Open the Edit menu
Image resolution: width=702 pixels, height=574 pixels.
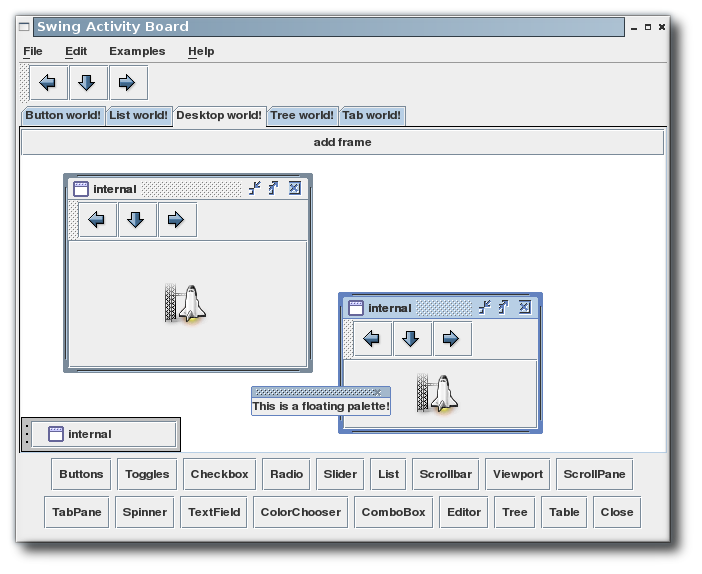coord(76,51)
